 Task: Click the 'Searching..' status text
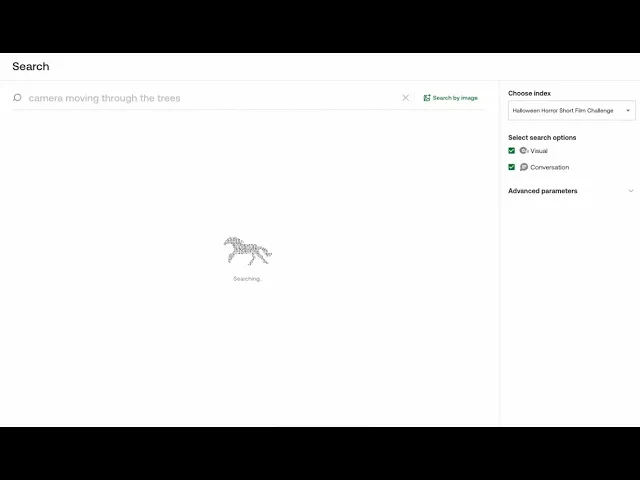click(x=247, y=279)
